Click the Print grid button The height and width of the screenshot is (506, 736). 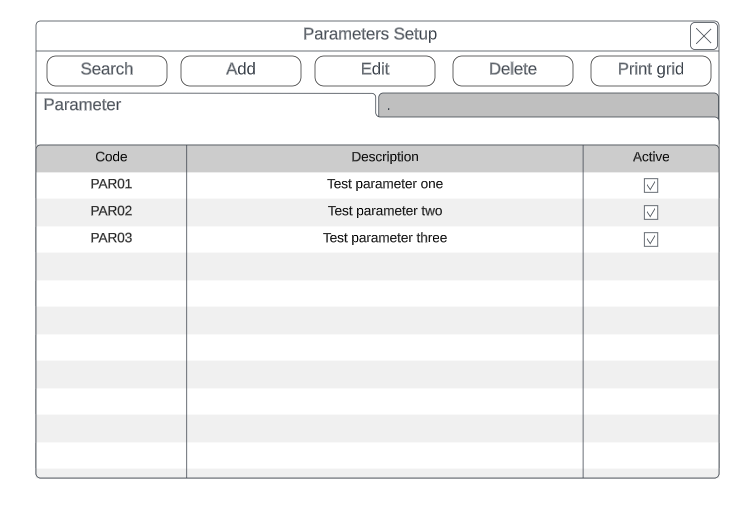coord(650,70)
